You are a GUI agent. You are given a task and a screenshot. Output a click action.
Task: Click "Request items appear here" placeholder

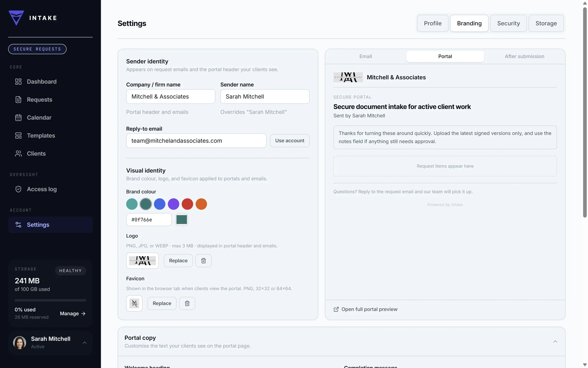[445, 166]
